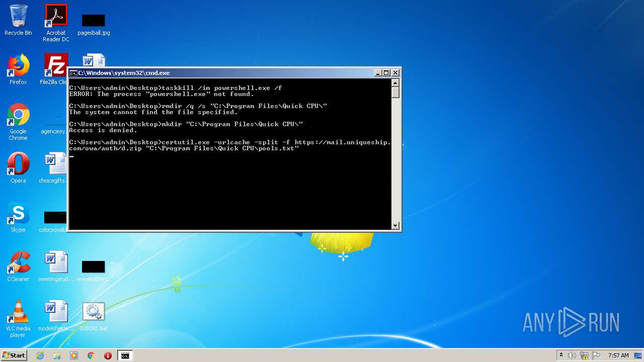Open Internet Explorer from the taskbar
This screenshot has height=362, width=644.
40,355
